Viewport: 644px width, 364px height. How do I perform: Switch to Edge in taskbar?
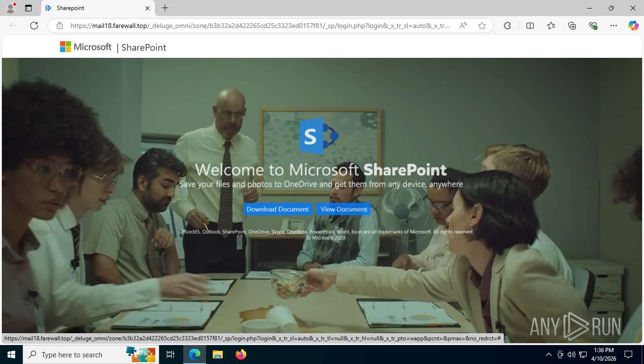(x=195, y=355)
